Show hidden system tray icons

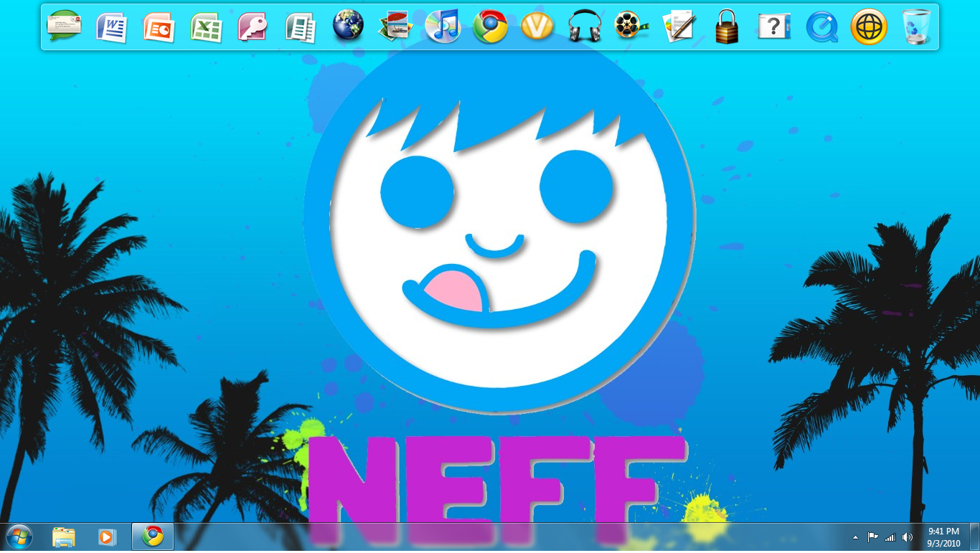[x=855, y=537]
